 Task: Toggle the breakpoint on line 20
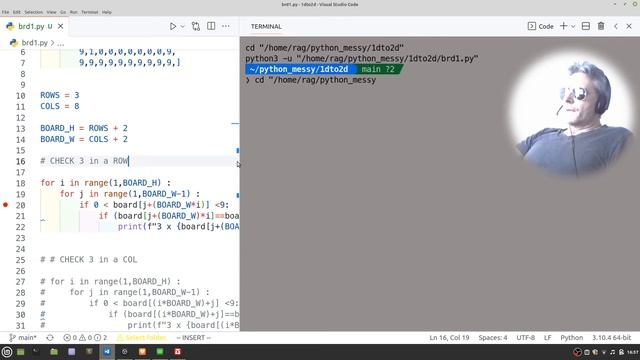(x=5, y=205)
